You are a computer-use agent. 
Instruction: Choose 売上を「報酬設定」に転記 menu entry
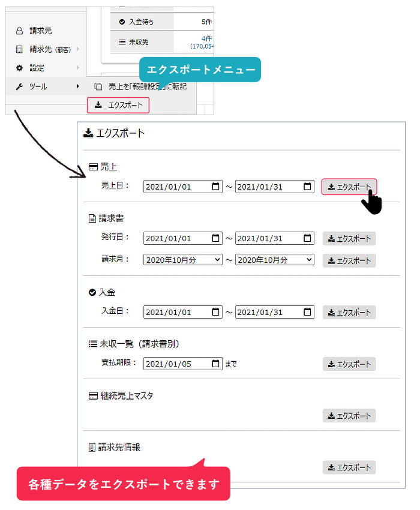tap(147, 87)
